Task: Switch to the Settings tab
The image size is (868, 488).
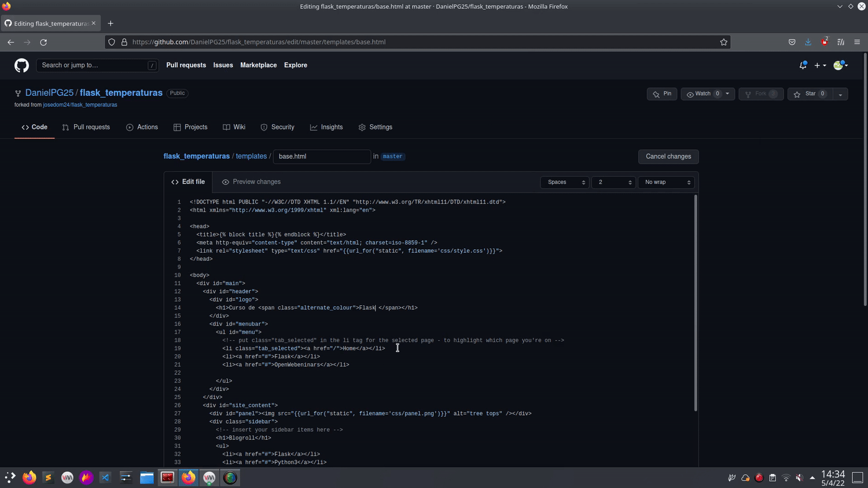Action: (375, 127)
